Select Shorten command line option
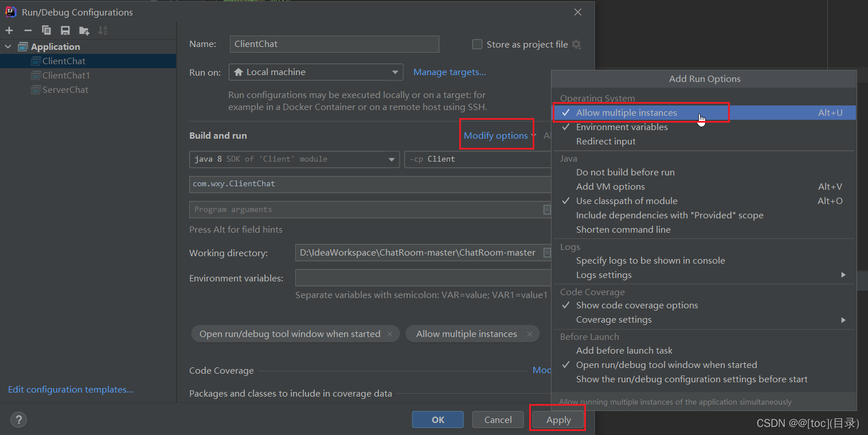This screenshot has height=435, width=868. 704,230
